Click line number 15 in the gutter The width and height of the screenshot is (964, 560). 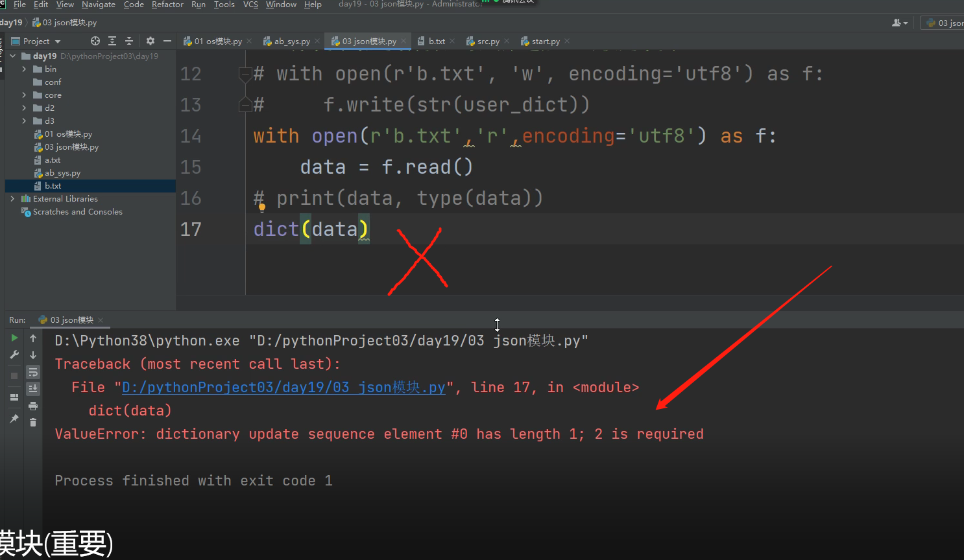(x=191, y=167)
